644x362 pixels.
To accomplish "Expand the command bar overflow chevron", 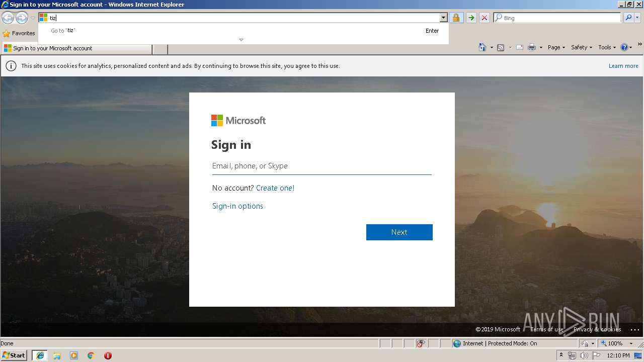I will click(x=640, y=44).
